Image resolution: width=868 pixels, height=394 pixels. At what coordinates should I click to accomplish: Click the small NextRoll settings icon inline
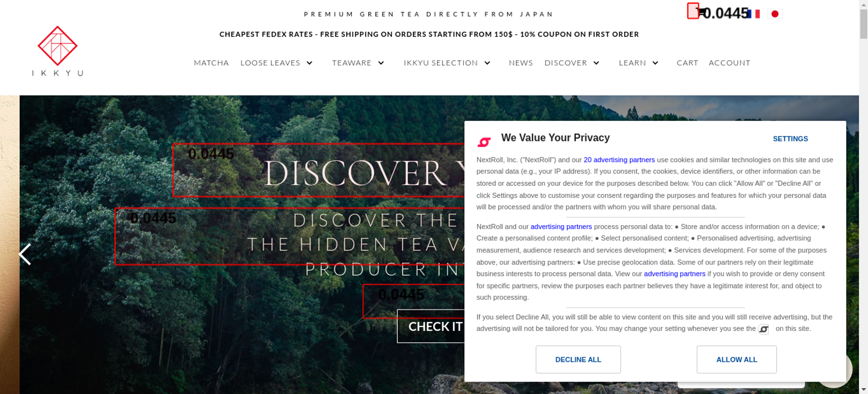click(x=764, y=329)
